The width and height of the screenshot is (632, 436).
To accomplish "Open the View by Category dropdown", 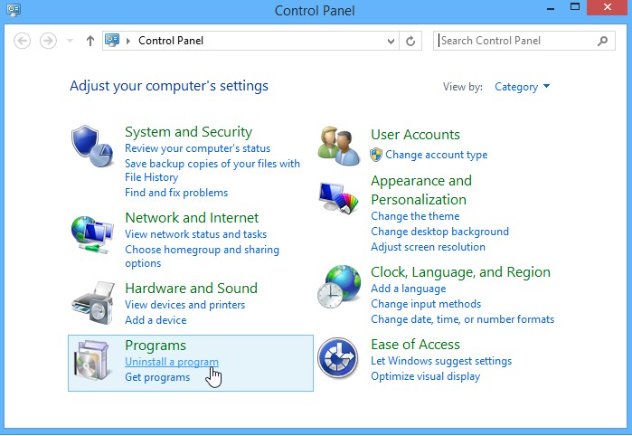I will (522, 87).
